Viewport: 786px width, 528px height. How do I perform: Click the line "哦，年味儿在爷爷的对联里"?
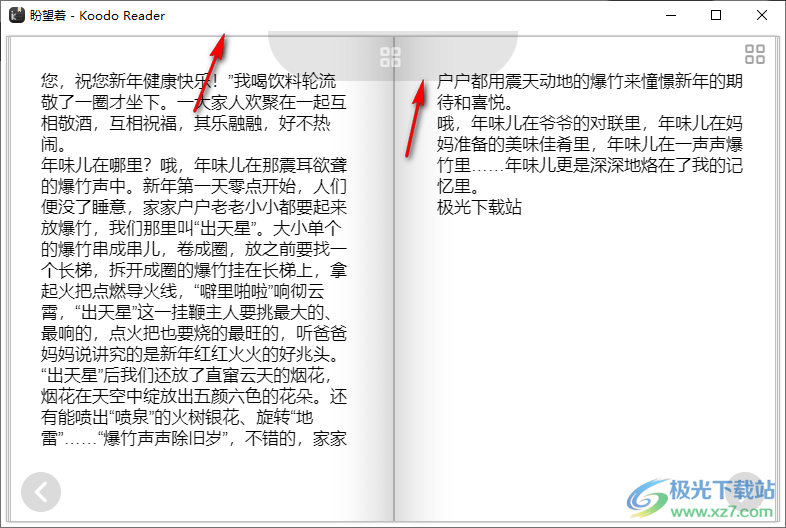point(590,123)
